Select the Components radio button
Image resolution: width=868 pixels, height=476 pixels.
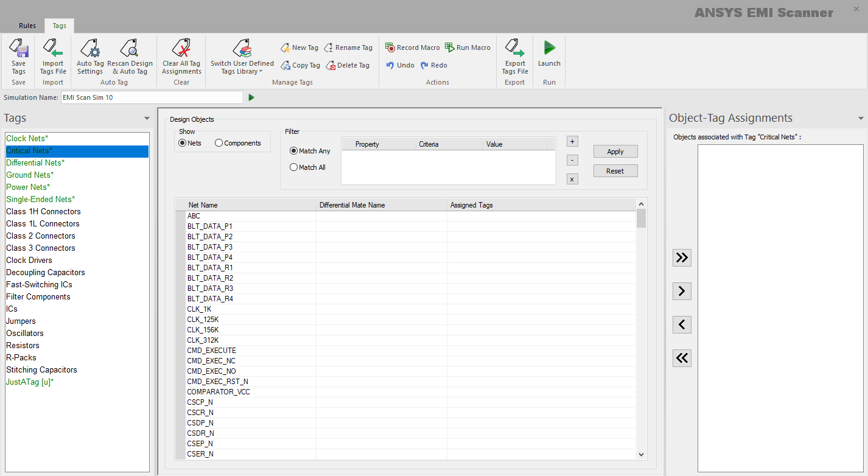(x=219, y=143)
